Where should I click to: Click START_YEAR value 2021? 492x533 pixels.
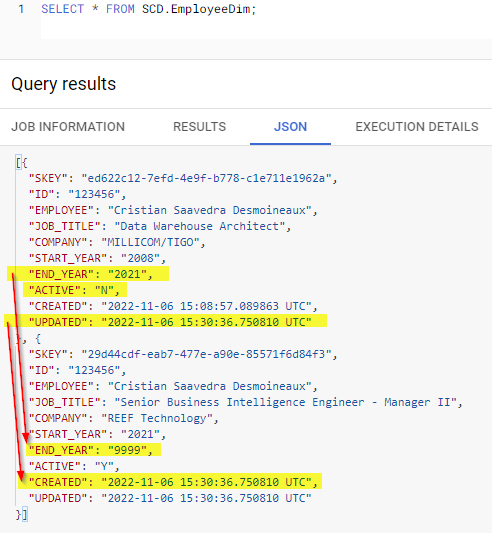coord(140,434)
